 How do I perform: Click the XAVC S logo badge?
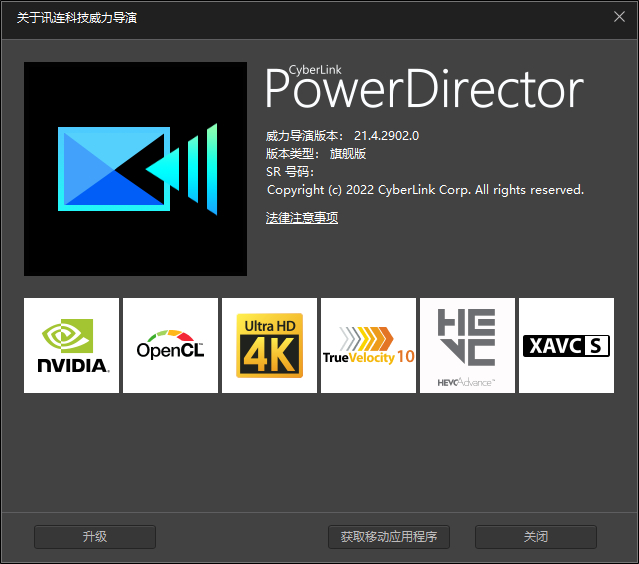click(x=566, y=345)
